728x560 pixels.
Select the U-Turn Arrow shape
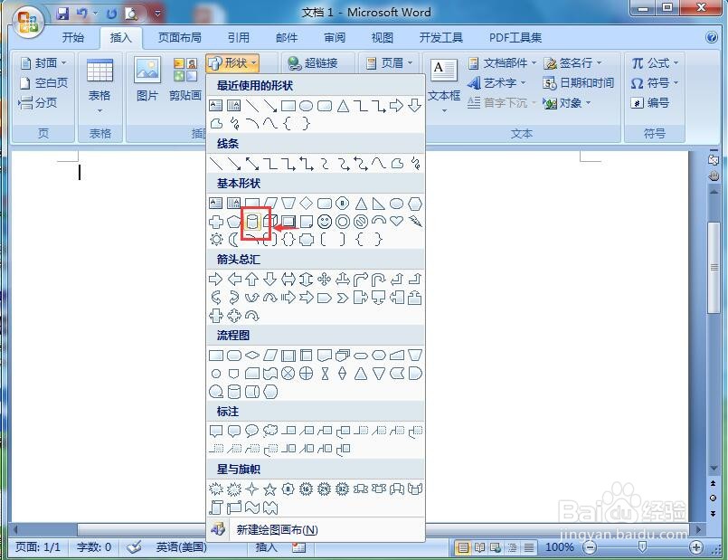click(378, 279)
